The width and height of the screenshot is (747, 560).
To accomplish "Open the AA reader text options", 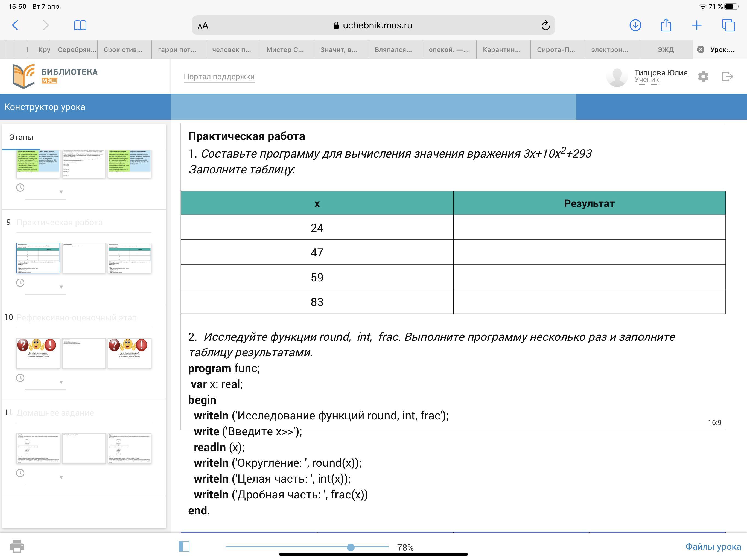I will [x=203, y=26].
